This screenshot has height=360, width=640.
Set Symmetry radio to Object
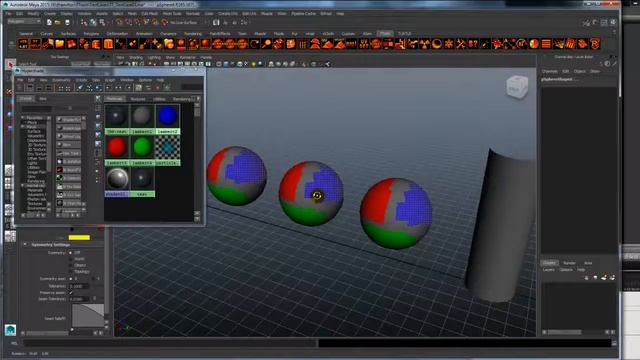71,265
